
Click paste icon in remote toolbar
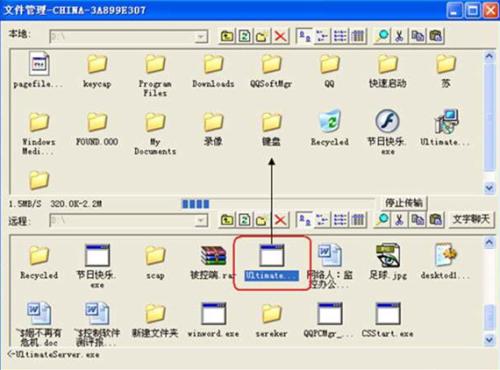[x=436, y=220]
